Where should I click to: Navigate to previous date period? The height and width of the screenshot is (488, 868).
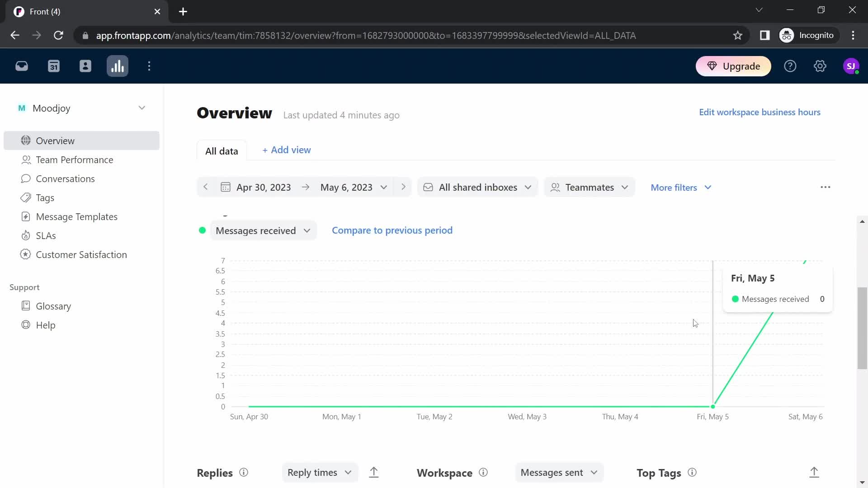coord(206,187)
